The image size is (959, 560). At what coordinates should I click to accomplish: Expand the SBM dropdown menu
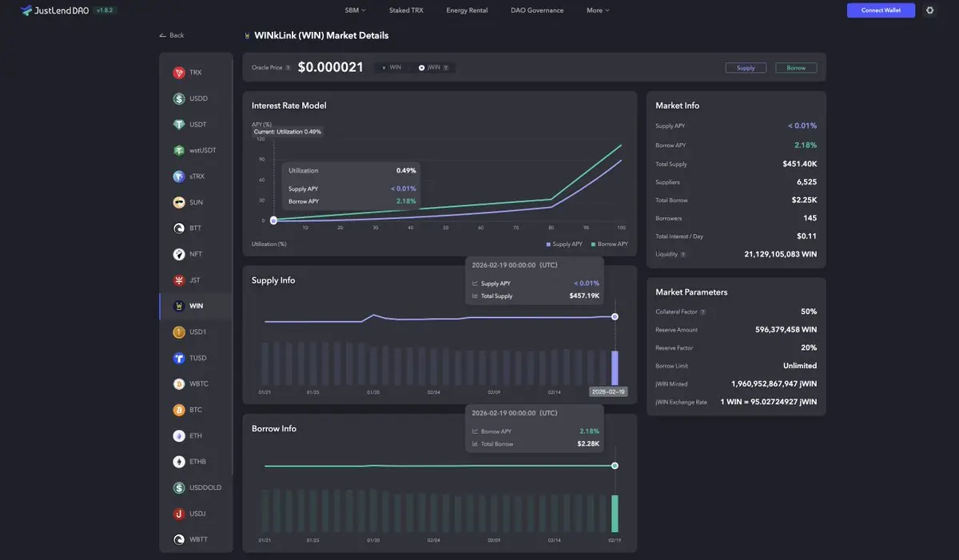click(355, 10)
